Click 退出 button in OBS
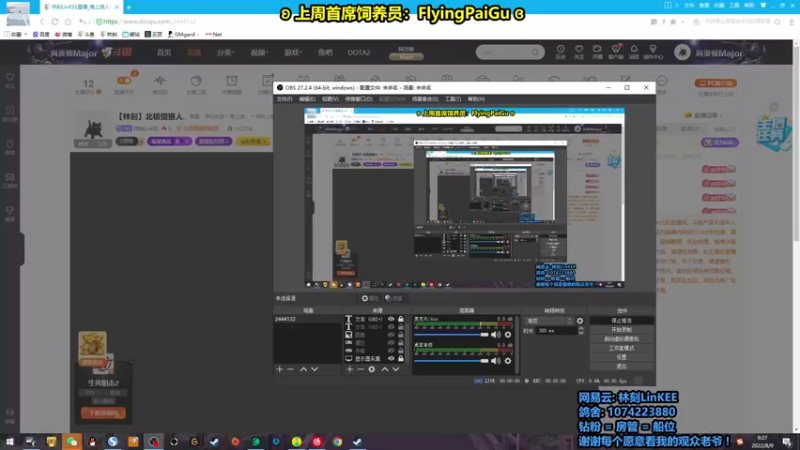800x450 pixels. (621, 366)
